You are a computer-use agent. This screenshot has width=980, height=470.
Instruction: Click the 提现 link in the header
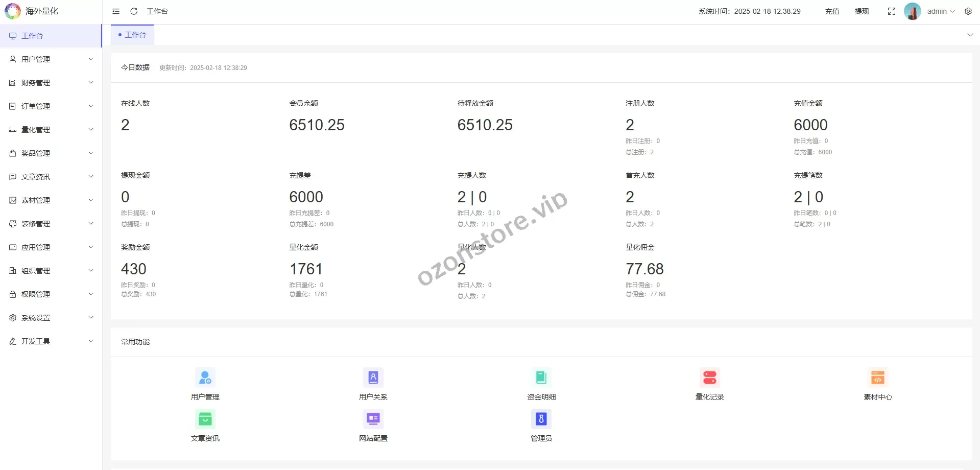[x=862, y=11]
